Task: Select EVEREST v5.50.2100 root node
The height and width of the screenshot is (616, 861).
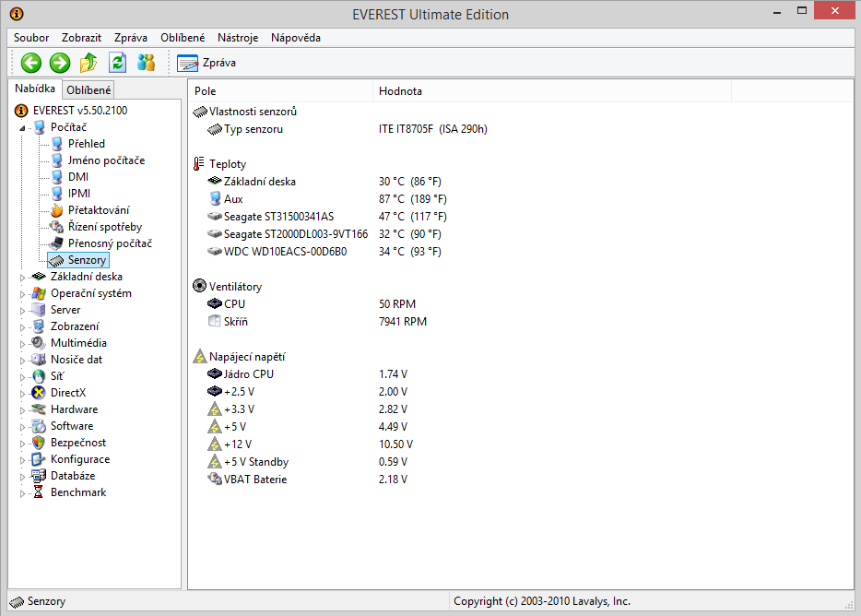Action: [x=80, y=111]
